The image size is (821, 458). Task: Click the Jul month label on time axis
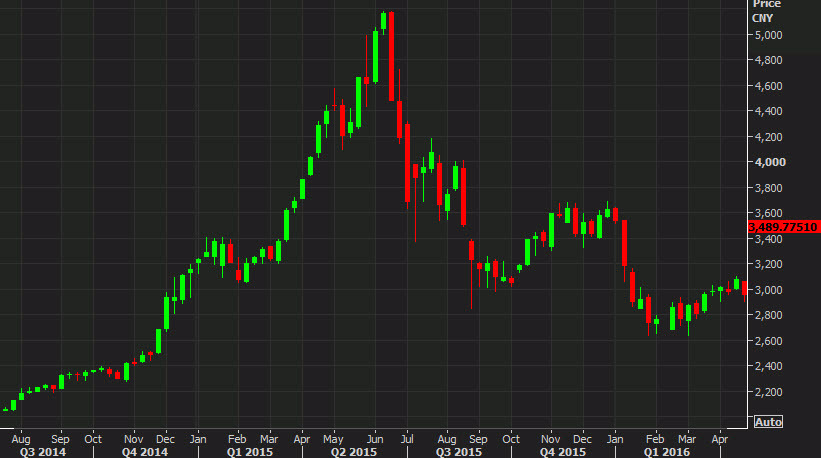407,439
